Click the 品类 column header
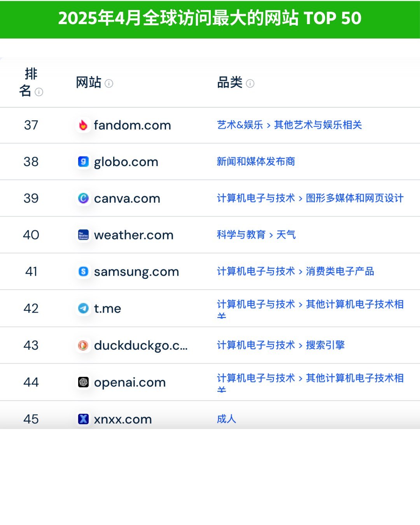Image resolution: width=420 pixels, height=525 pixels. tap(230, 83)
